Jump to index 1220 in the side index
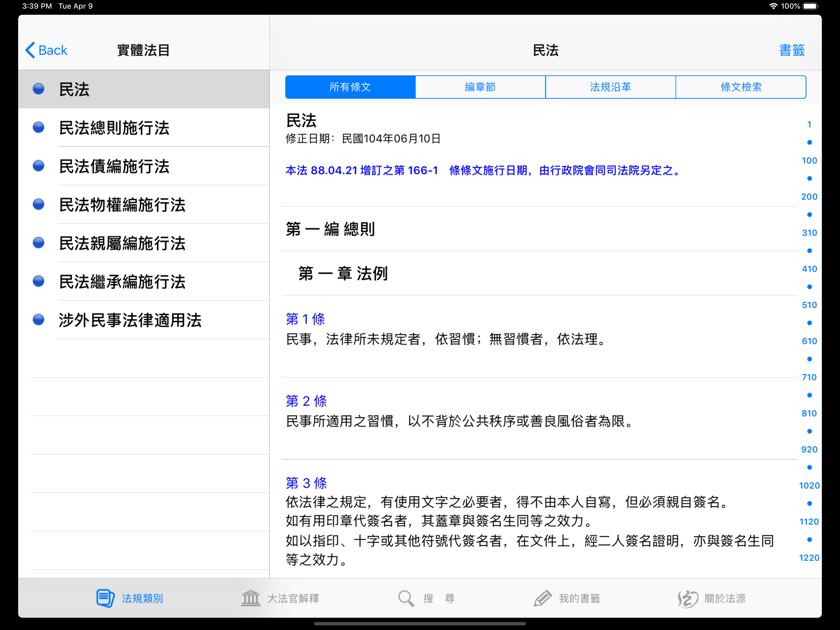This screenshot has width=840, height=630. click(x=809, y=557)
